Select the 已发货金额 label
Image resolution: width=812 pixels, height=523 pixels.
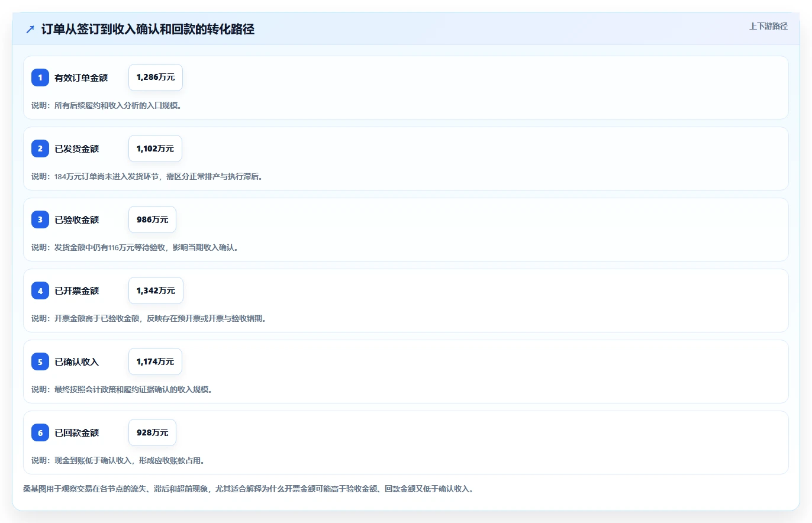[77, 148]
